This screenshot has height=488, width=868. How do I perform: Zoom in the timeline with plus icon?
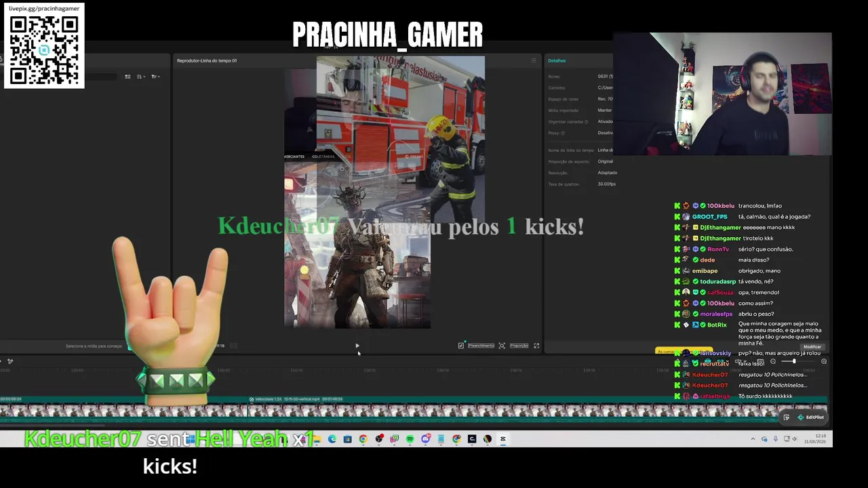824,361
